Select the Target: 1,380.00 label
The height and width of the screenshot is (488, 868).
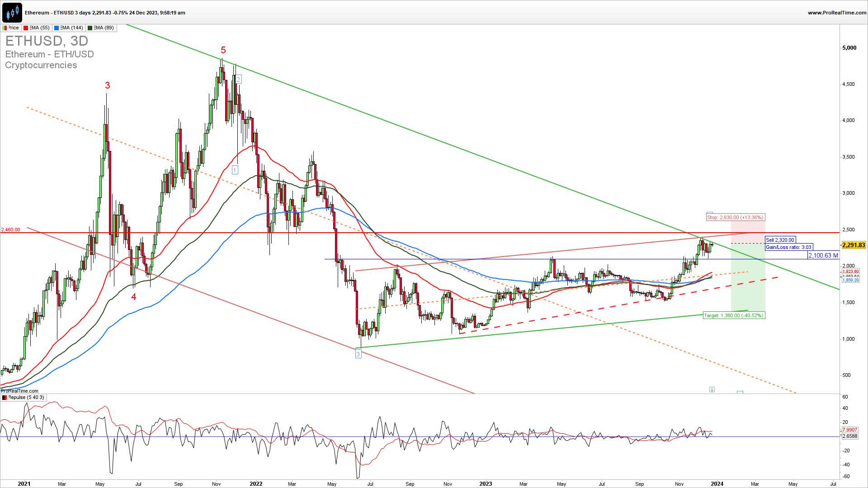(x=733, y=315)
